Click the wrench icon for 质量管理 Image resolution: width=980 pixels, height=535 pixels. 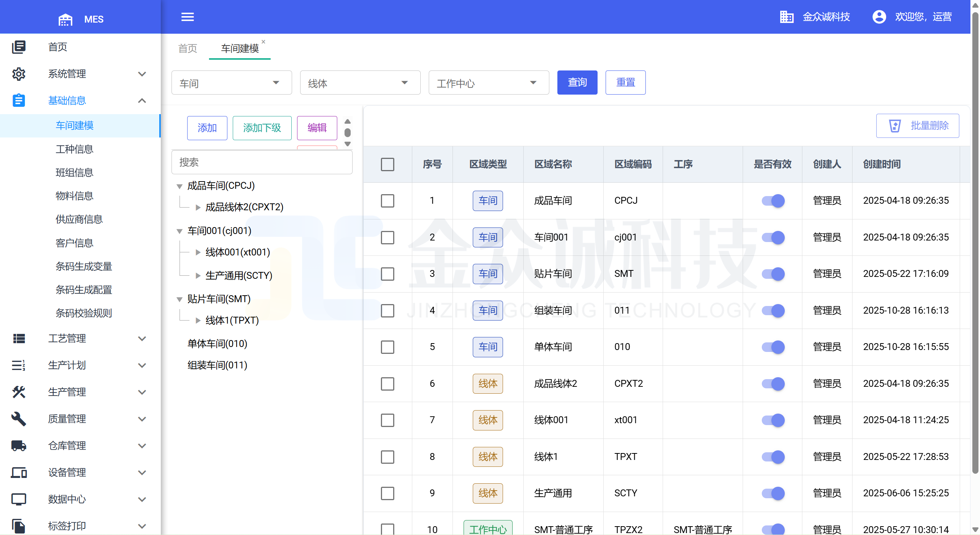coord(18,419)
